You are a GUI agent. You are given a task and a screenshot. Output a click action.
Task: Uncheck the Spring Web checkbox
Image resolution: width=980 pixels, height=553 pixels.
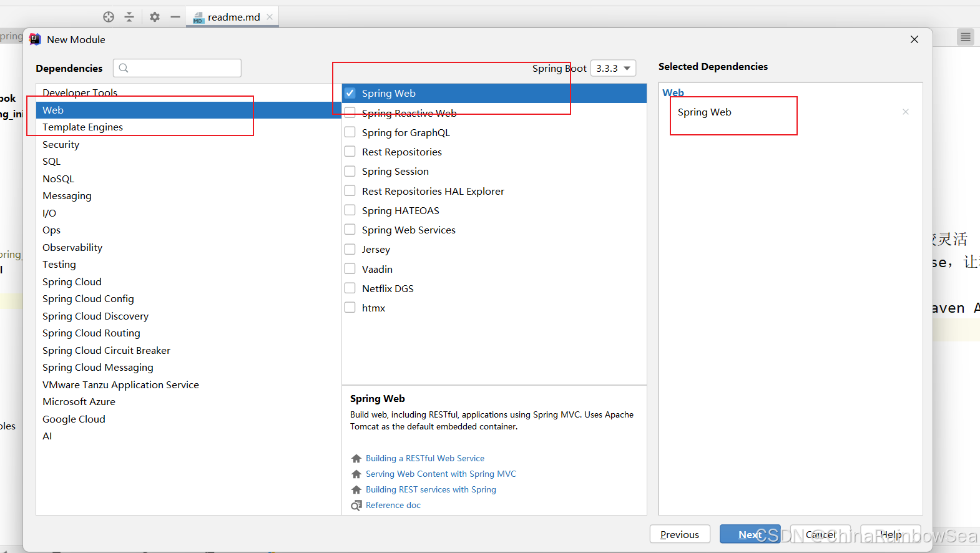coord(350,93)
